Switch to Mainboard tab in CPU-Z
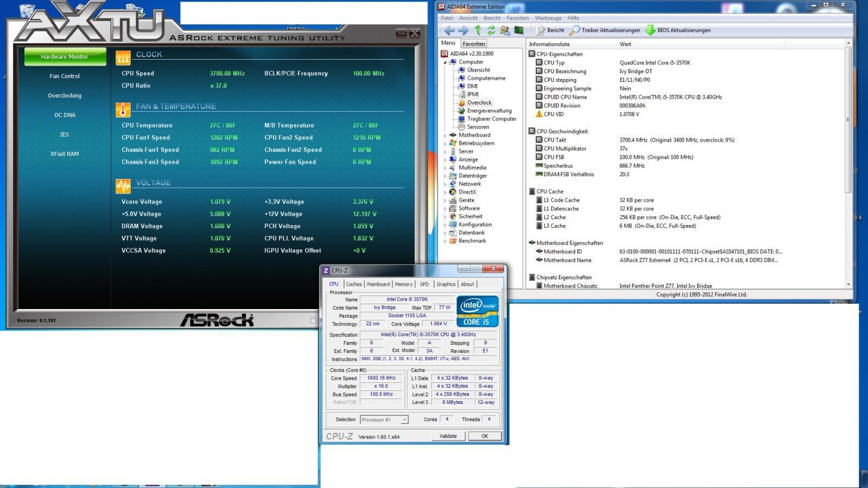868x488 pixels. [378, 284]
